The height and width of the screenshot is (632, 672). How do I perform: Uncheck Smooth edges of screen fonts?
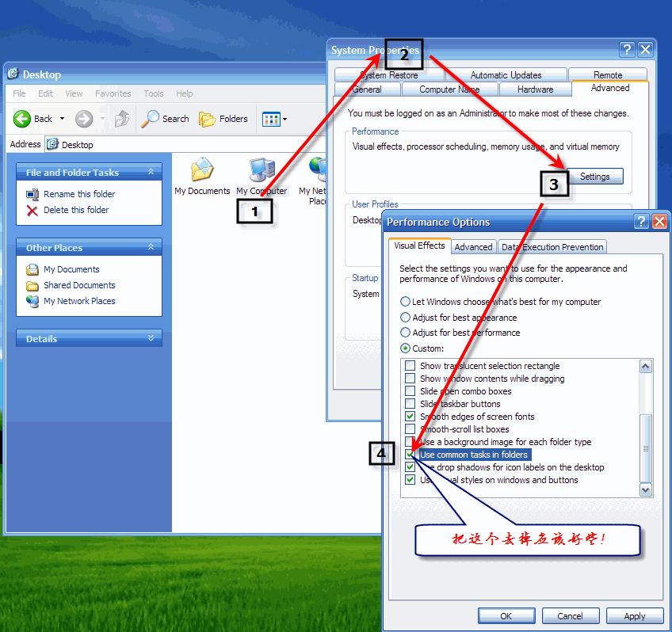pos(410,417)
